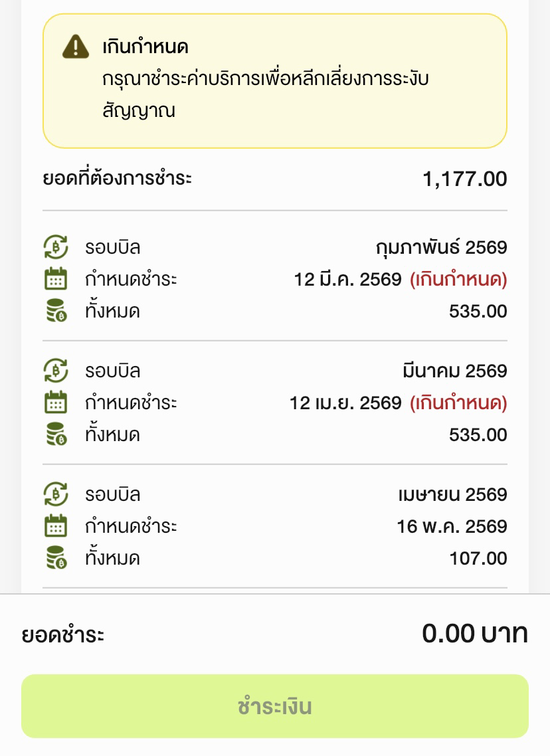This screenshot has height=756, width=550.
Task: Click billing cycle icon for มีนาคม 2569
Action: point(56,371)
